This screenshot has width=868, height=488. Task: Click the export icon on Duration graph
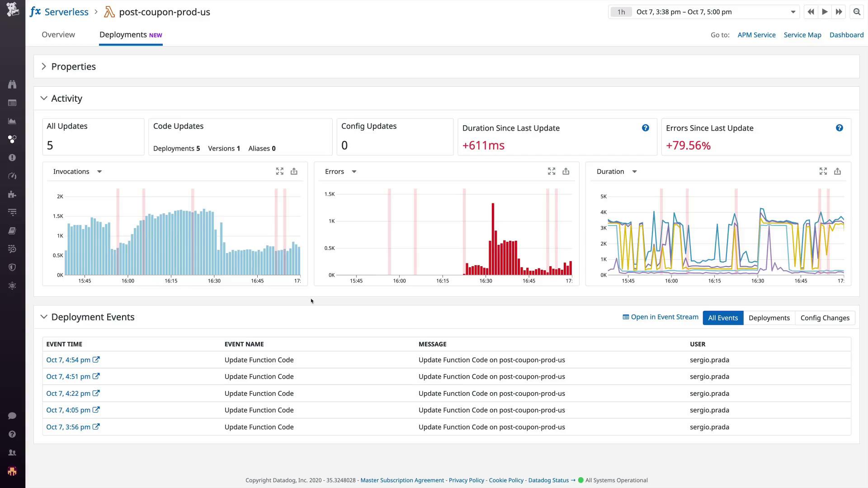[837, 171]
